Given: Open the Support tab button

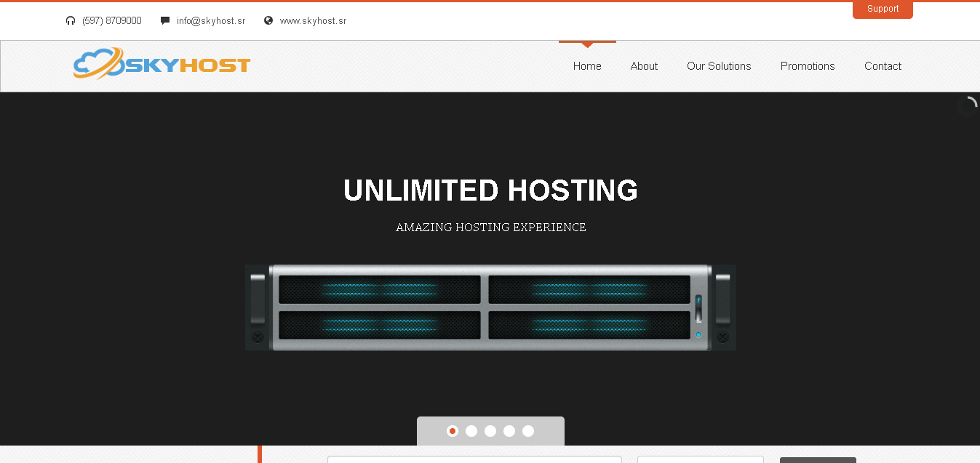Looking at the screenshot, I should pyautogui.click(x=883, y=9).
